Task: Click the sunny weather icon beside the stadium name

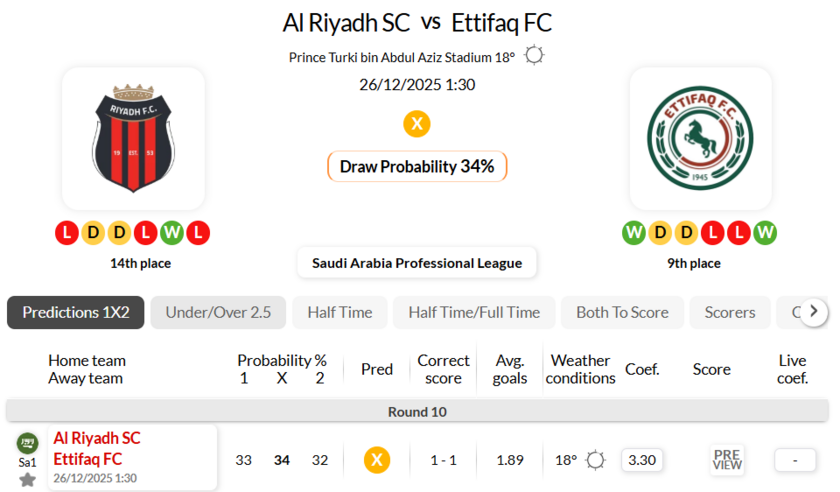Action: click(x=535, y=56)
